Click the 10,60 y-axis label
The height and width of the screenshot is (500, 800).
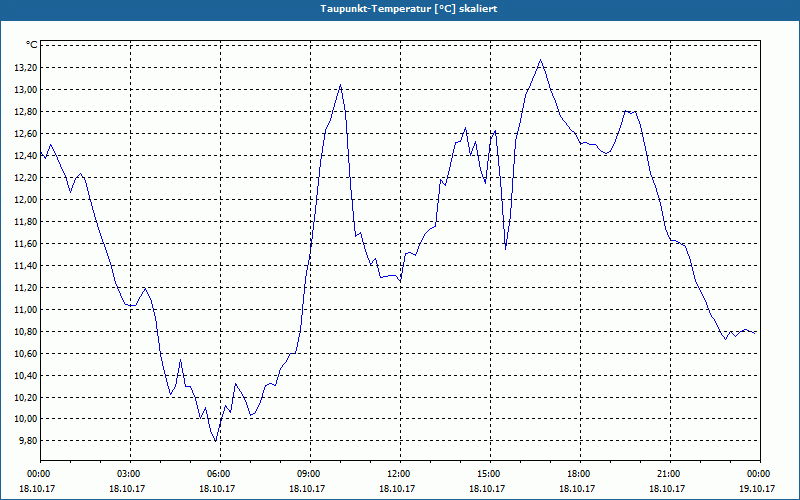click(28, 353)
